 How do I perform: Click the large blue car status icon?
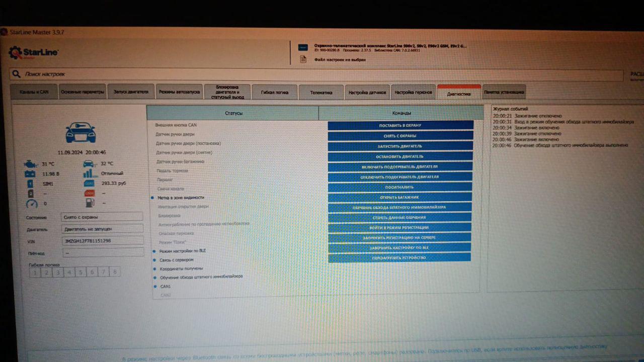click(80, 132)
